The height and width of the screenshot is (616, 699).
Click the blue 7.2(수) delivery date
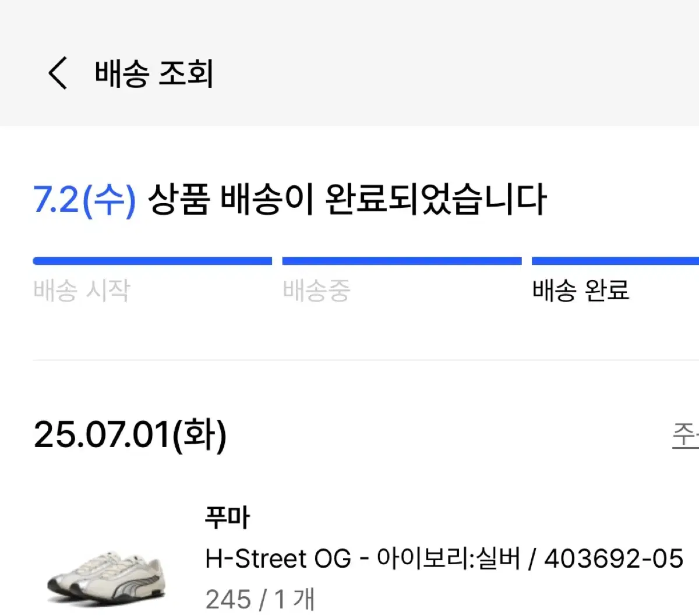[x=84, y=200]
